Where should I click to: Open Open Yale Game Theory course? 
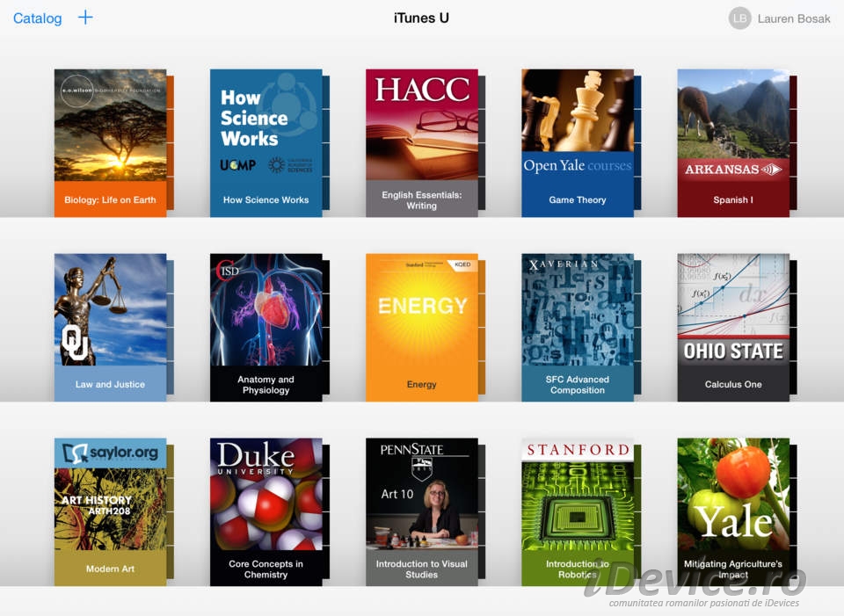[x=578, y=143]
